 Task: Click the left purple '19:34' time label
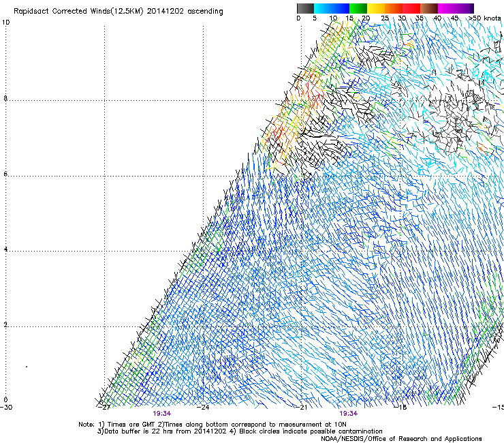(161, 414)
